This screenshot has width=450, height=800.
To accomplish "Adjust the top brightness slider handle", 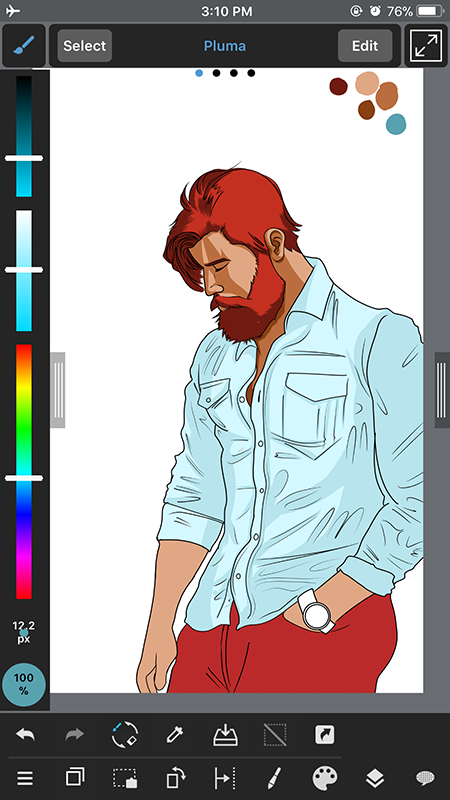I will [24, 158].
